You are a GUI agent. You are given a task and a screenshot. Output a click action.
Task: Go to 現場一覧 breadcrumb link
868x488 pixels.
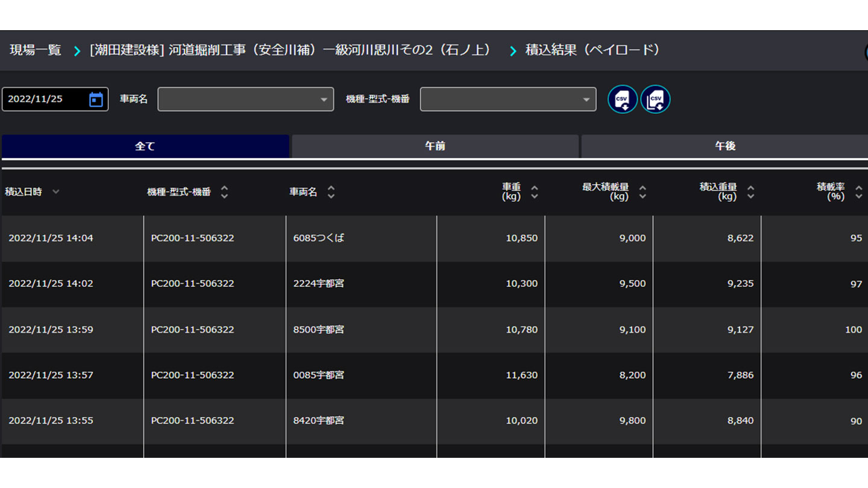pyautogui.click(x=36, y=50)
